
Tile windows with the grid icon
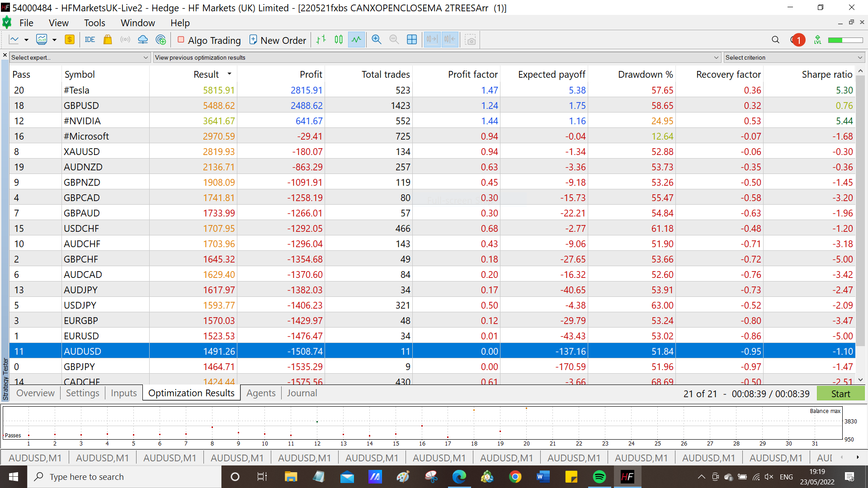412,40
